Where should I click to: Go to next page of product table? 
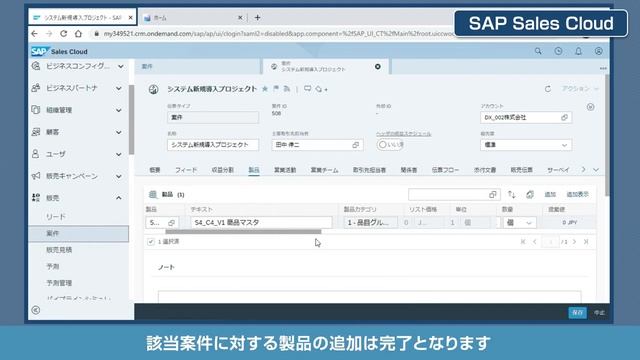pos(574,242)
